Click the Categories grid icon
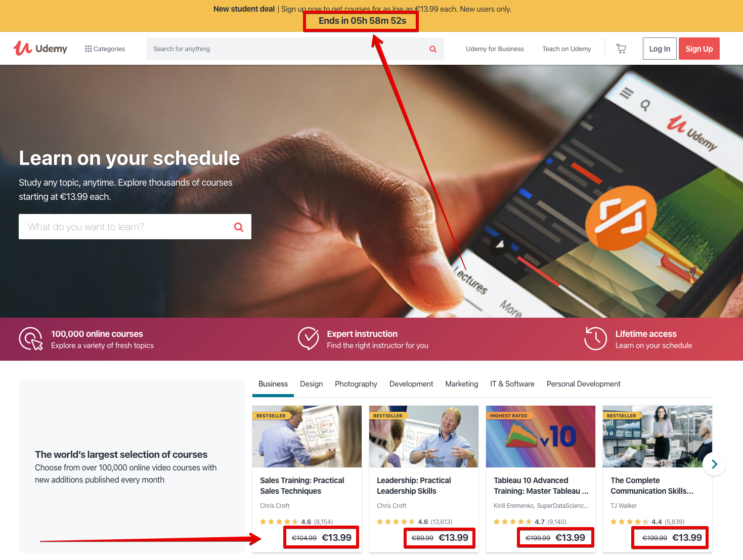This screenshot has height=560, width=743. tap(89, 49)
